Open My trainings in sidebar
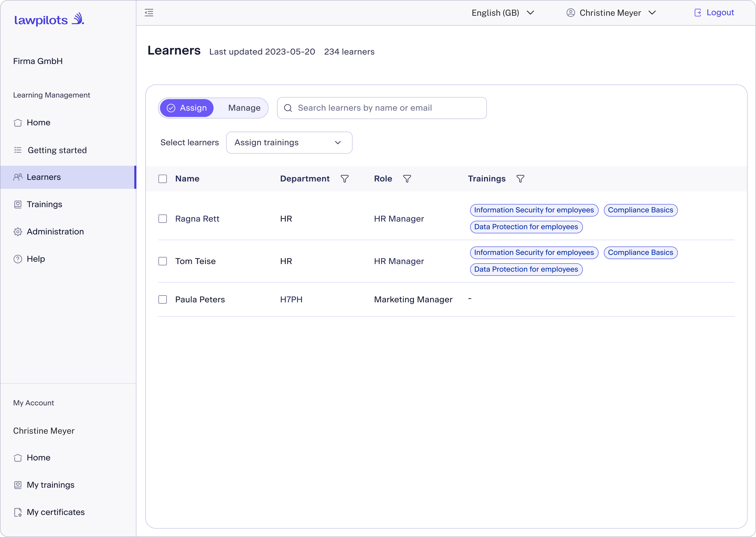Image resolution: width=756 pixels, height=537 pixels. click(68, 485)
